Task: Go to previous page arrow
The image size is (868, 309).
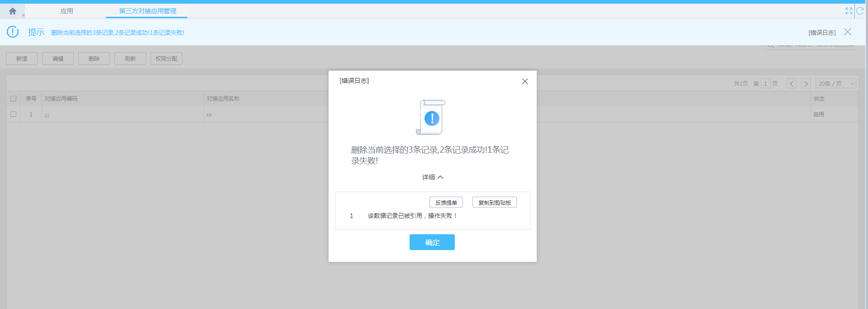Action: pyautogui.click(x=791, y=84)
